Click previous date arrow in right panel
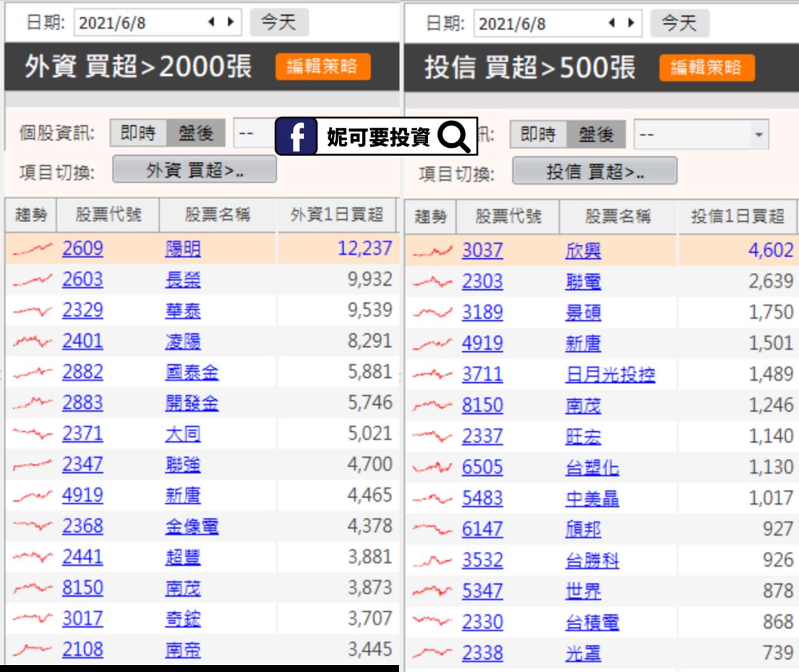 tap(612, 24)
